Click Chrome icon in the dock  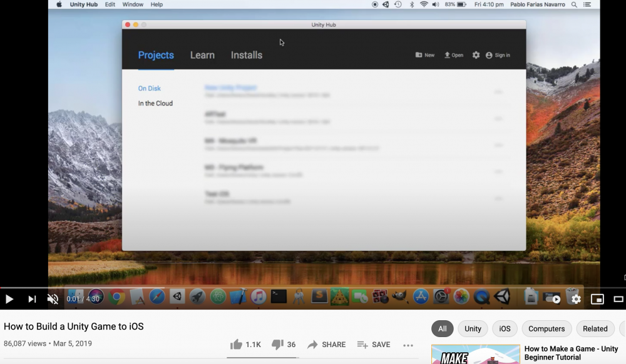pos(116,297)
